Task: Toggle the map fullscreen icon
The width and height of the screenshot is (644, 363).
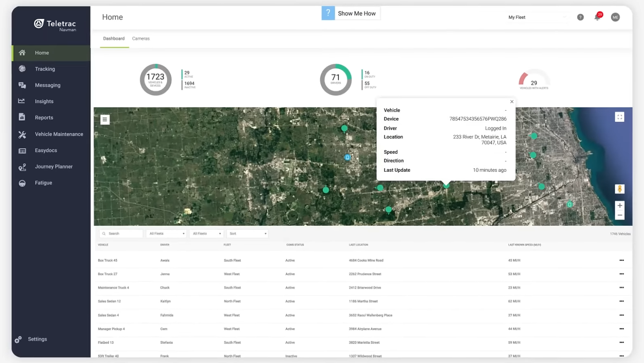Action: point(619,117)
